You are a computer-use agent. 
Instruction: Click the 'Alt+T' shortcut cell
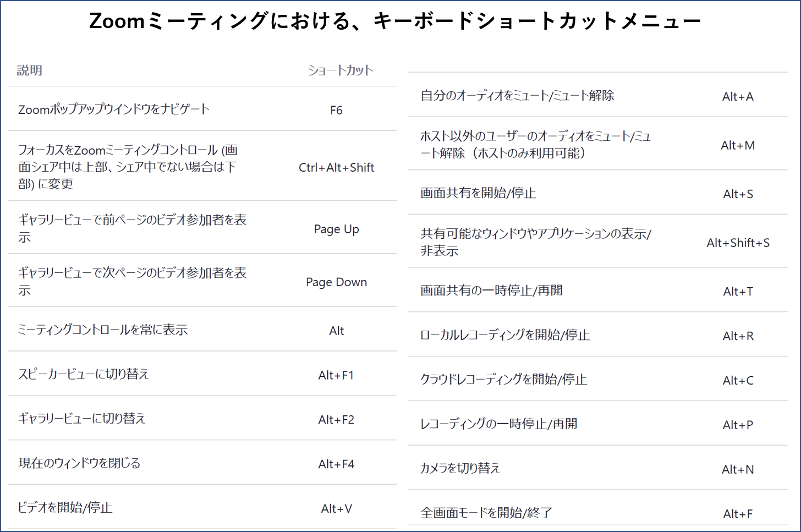coord(738,292)
